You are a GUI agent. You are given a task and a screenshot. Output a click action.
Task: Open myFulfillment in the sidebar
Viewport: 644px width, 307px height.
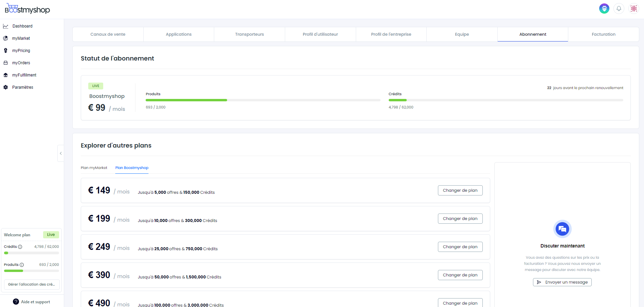(24, 75)
